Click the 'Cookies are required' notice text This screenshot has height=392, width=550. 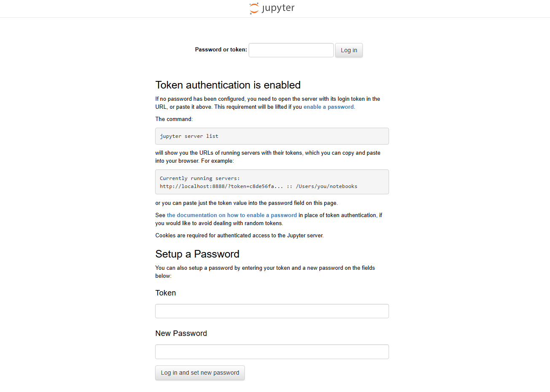pyautogui.click(x=239, y=236)
